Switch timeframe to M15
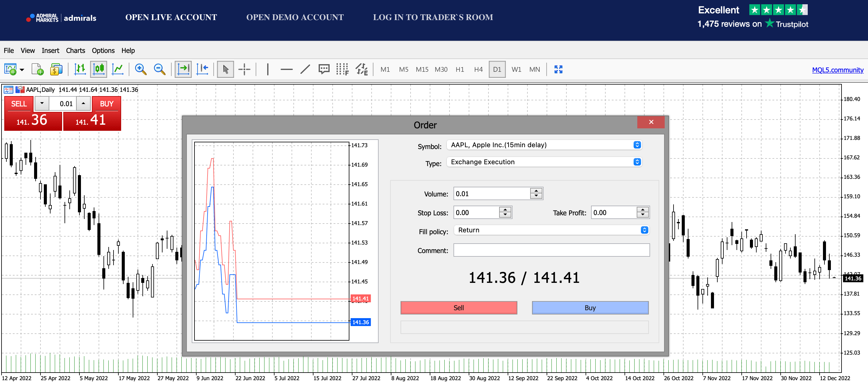This screenshot has width=868, height=382. click(x=422, y=70)
